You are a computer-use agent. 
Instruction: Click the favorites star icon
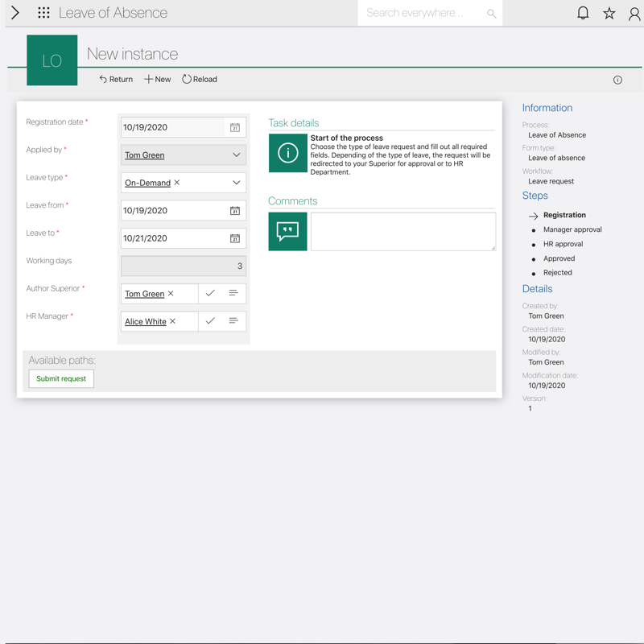(609, 13)
